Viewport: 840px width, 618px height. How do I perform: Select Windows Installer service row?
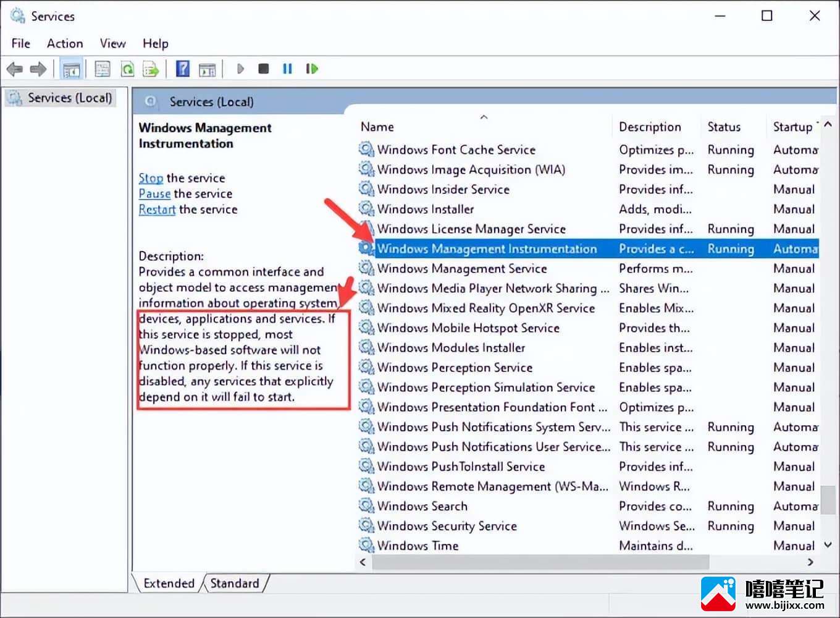[x=588, y=209]
